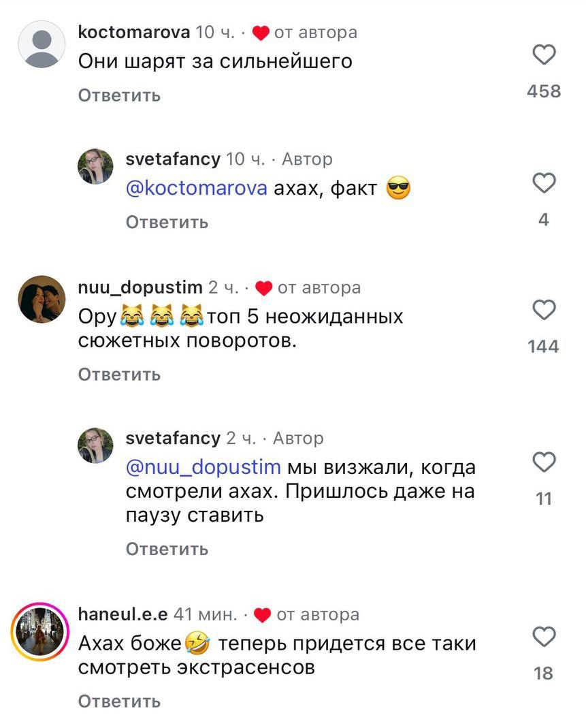Open the @koctomarova mention link
Viewport: 586px width, 728px height.
tap(196, 188)
